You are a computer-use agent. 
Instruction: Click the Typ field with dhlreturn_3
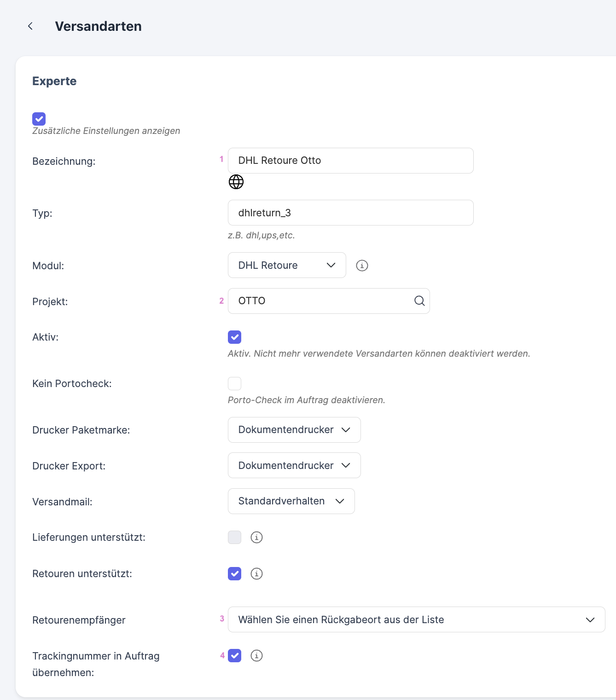click(x=350, y=213)
